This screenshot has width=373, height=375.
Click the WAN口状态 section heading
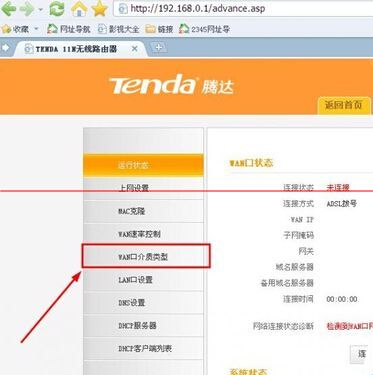click(x=251, y=163)
